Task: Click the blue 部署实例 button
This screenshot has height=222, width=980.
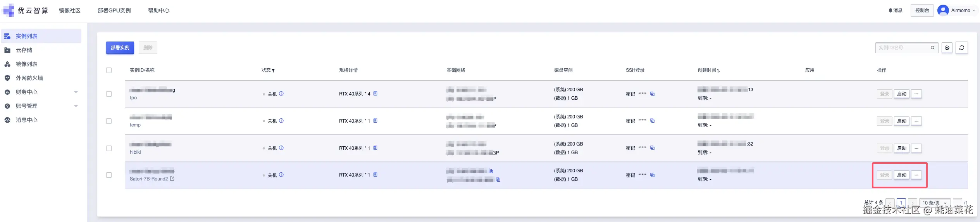Action: pyautogui.click(x=120, y=48)
